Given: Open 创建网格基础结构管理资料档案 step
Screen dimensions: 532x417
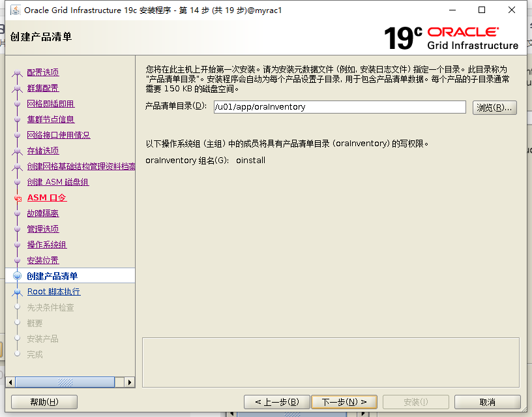Looking at the screenshot, I should pos(81,166).
